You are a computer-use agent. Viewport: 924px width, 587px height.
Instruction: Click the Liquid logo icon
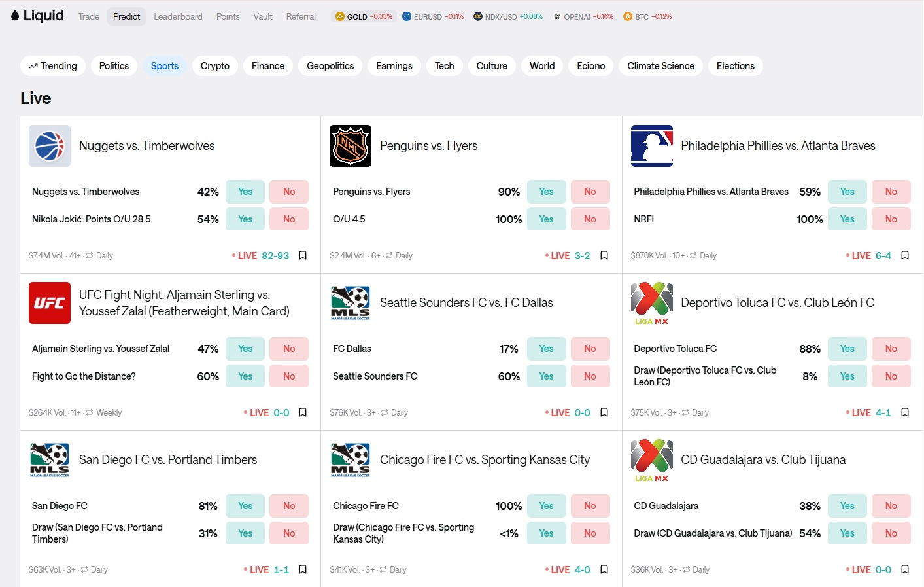15,16
